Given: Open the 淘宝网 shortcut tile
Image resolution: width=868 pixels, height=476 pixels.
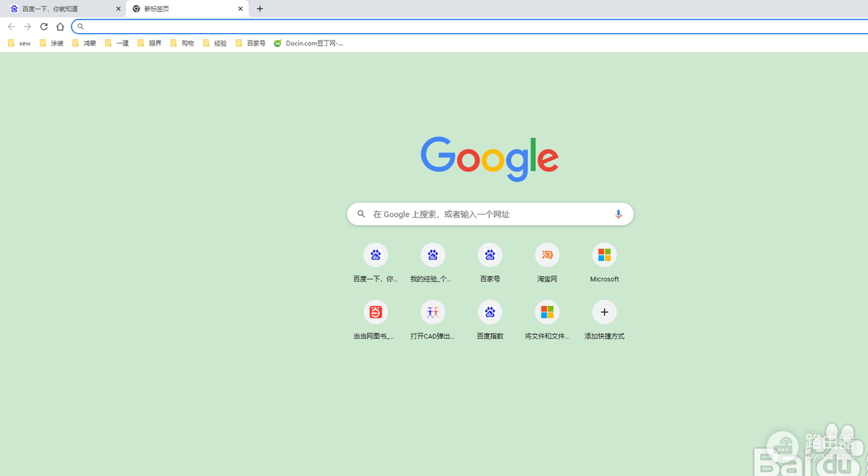Looking at the screenshot, I should [547, 263].
